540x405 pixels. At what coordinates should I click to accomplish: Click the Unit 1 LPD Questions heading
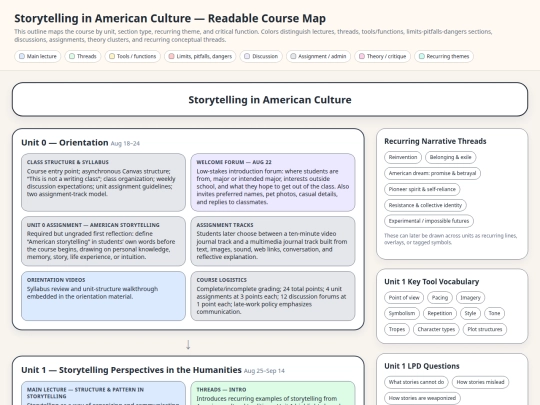coord(422,366)
